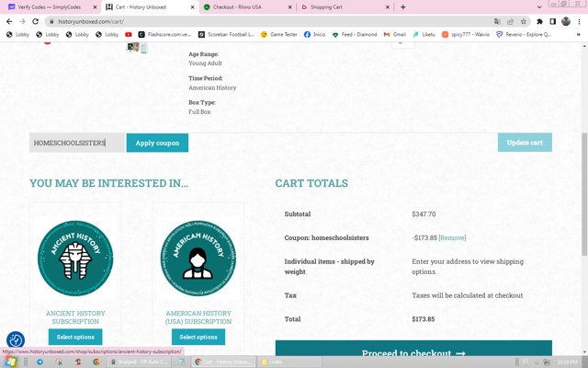Close the Checkout Rhino USA tab
Screen dimensions: 588x368
click(x=290, y=7)
